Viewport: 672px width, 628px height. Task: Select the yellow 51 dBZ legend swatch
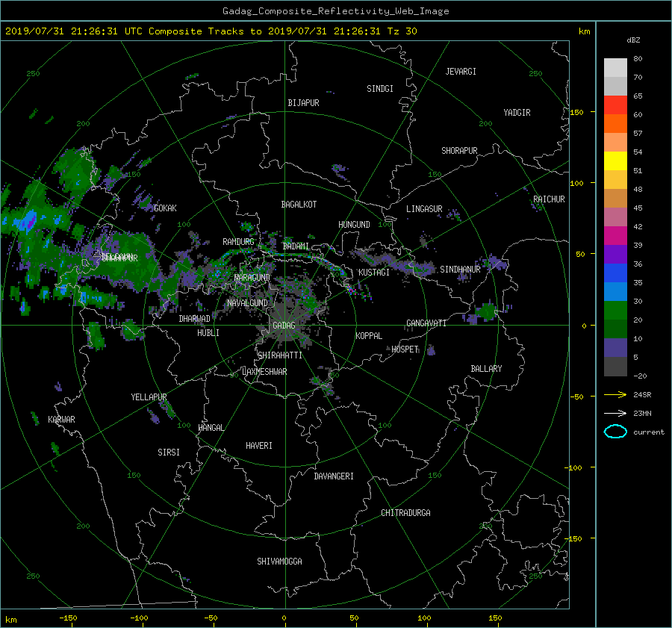point(615,161)
